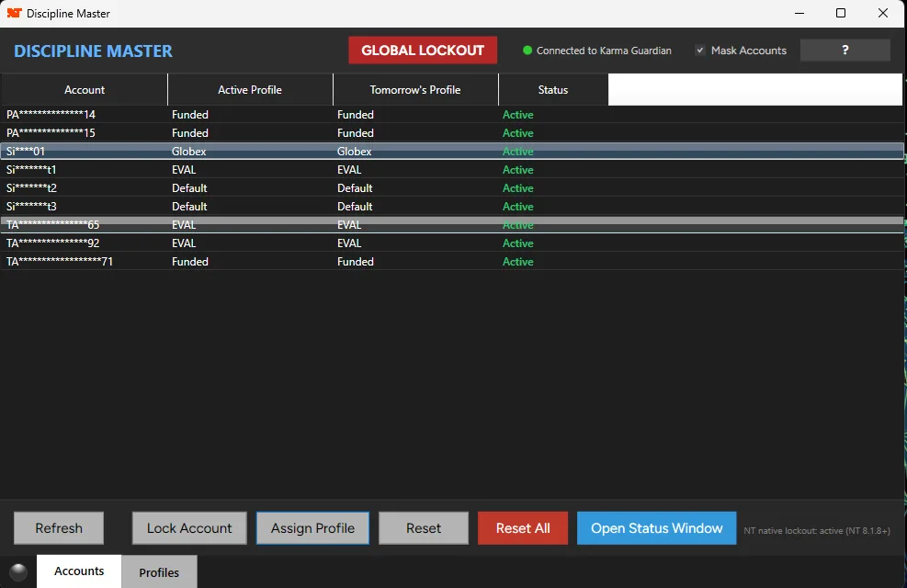The width and height of the screenshot is (907, 588).
Task: Toggle the Mask Accounts checkbox
Action: 700,51
